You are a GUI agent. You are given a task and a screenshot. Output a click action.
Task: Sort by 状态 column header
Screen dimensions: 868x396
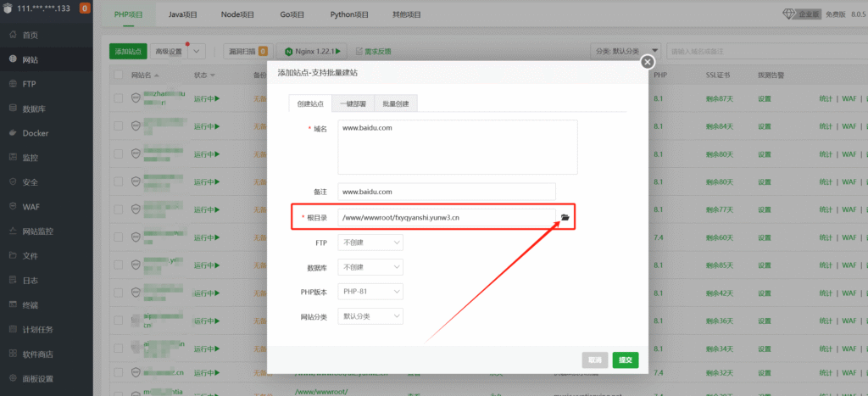click(x=204, y=75)
